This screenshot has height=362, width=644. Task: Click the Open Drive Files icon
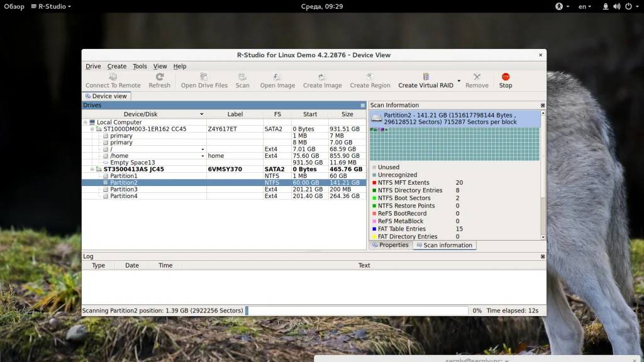pyautogui.click(x=204, y=77)
